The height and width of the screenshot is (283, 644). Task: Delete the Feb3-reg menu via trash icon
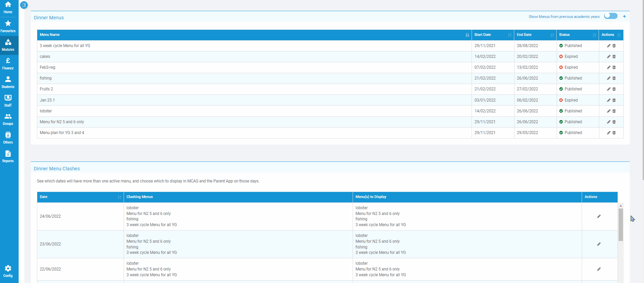click(614, 67)
